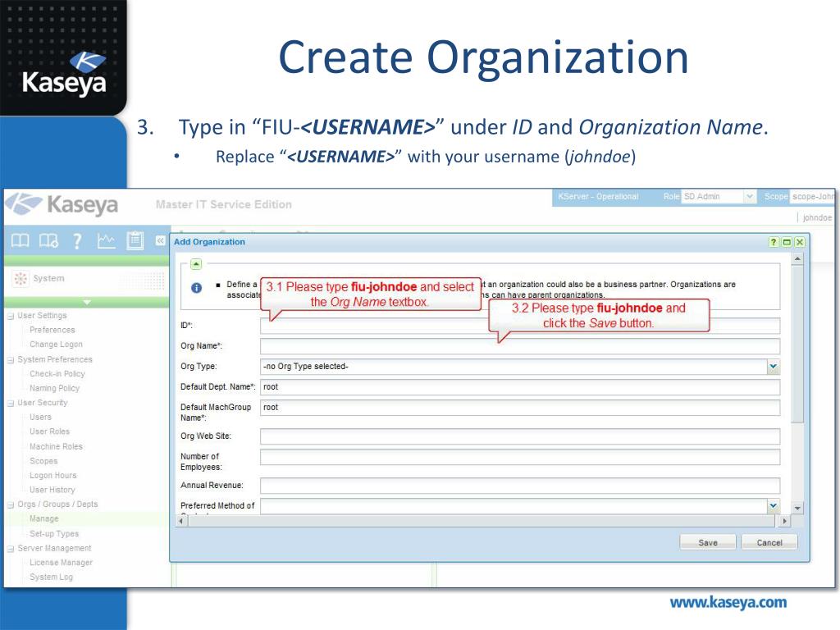Open License Manager in sidebar
The width and height of the screenshot is (840, 630).
click(x=61, y=563)
